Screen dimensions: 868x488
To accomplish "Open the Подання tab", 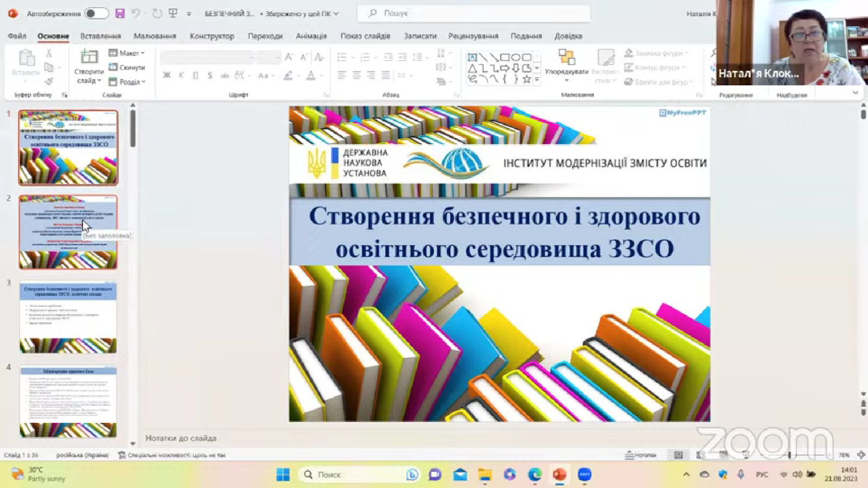I will (526, 36).
